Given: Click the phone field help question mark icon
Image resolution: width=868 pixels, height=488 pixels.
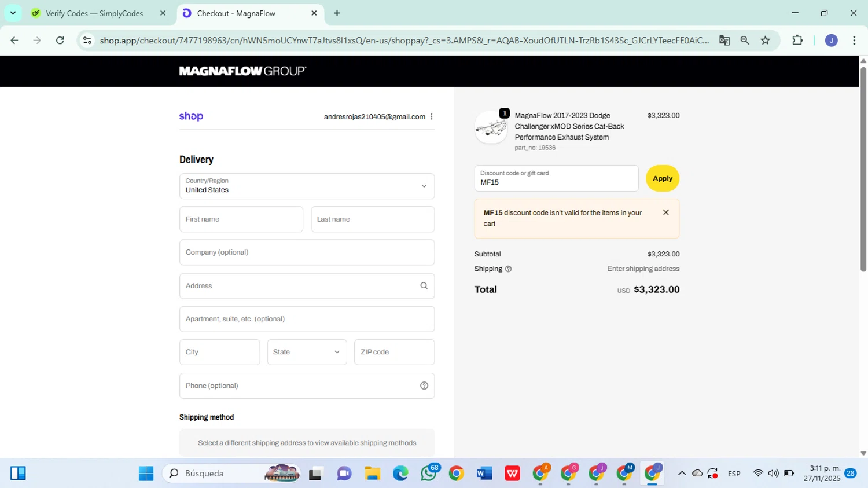Looking at the screenshot, I should pos(424,386).
